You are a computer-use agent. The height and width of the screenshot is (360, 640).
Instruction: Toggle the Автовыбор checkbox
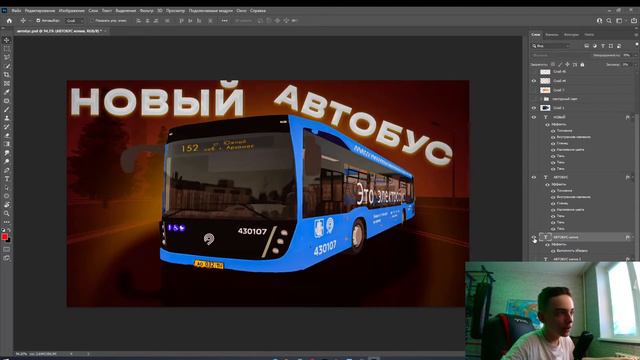click(x=38, y=20)
